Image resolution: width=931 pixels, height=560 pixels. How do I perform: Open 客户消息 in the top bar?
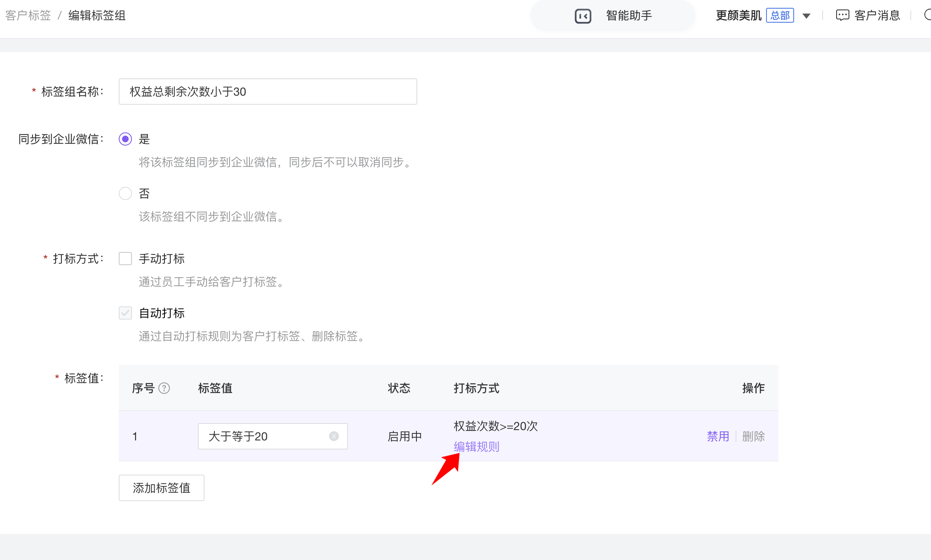(877, 16)
